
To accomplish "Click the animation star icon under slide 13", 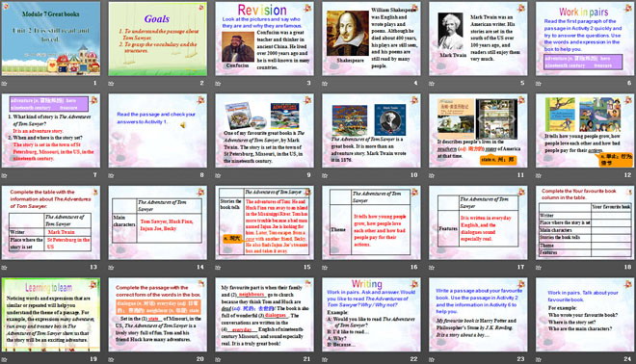I will point(5,268).
